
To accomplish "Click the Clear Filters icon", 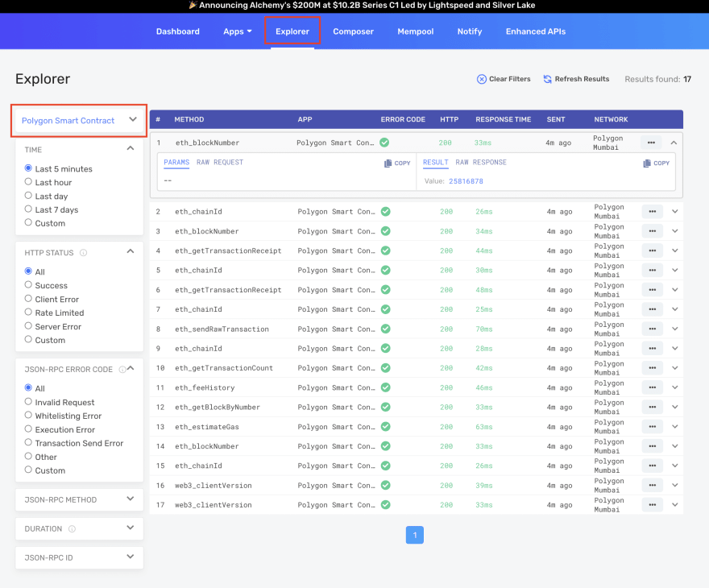I will [x=482, y=79].
